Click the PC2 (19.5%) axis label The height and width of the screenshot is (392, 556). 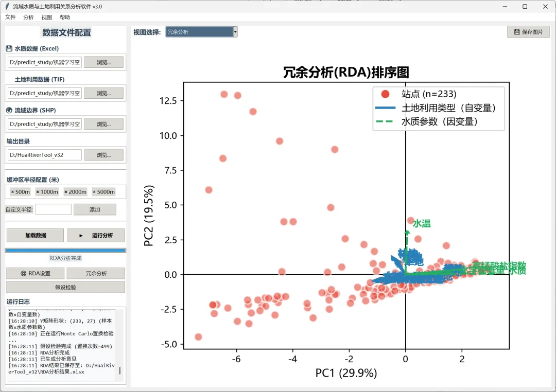[x=149, y=216]
